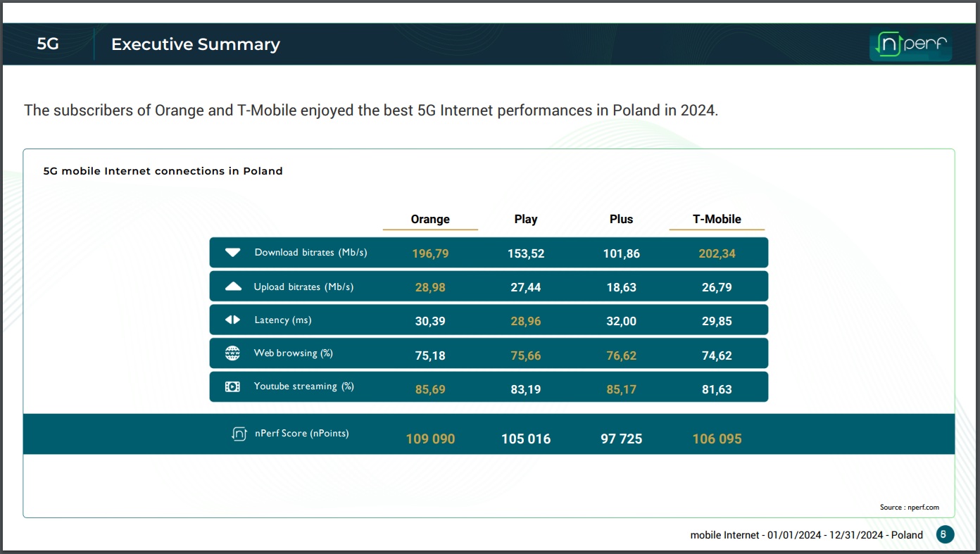
Task: Click the Executive Summary title
Action: click(196, 44)
